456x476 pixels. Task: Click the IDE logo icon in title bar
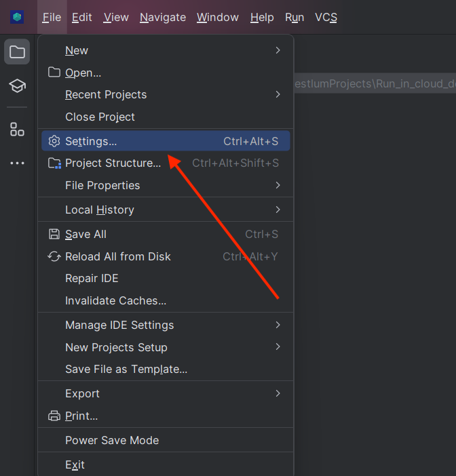(x=17, y=17)
